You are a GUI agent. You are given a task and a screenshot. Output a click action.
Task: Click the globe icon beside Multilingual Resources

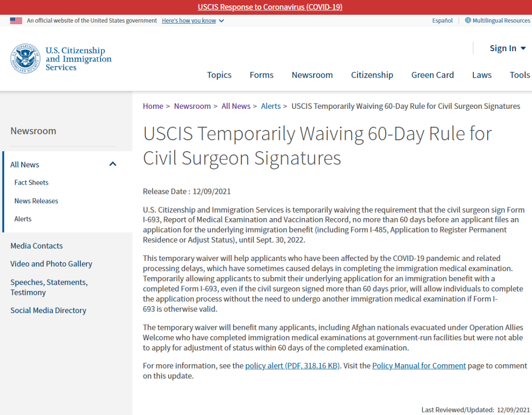(468, 20)
